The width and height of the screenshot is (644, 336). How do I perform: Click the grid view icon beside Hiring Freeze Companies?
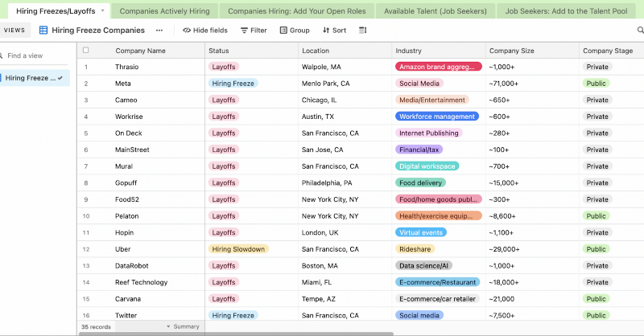43,30
